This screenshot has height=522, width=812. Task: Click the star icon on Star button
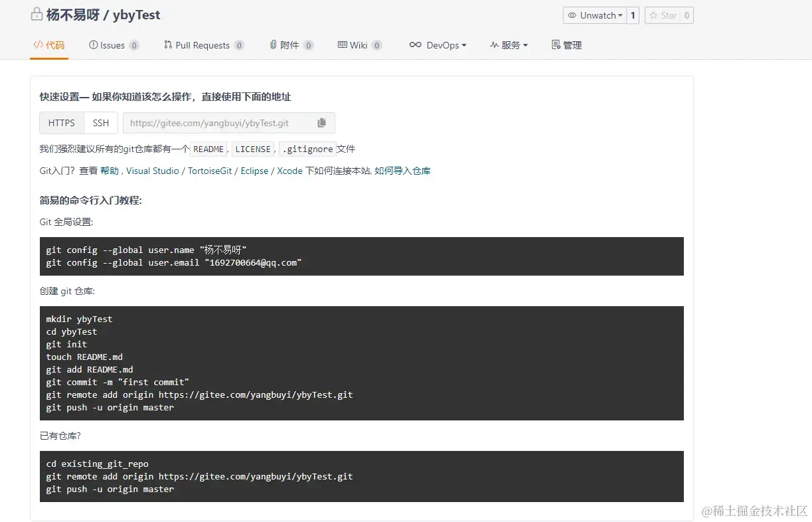(653, 15)
